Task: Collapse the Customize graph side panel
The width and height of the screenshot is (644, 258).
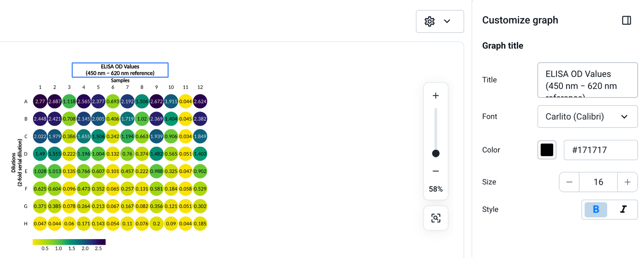Action: (x=626, y=20)
